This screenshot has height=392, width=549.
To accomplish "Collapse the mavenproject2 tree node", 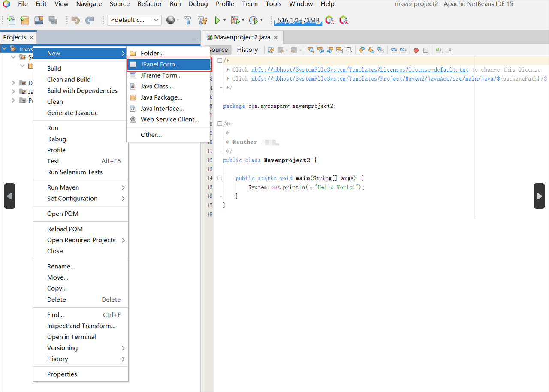I will pyautogui.click(x=4, y=48).
